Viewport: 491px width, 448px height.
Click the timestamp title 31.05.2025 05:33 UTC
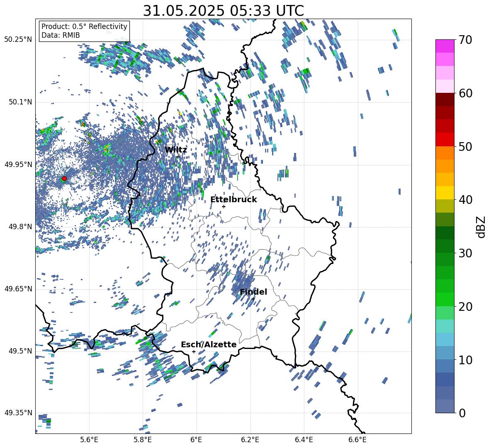(223, 11)
